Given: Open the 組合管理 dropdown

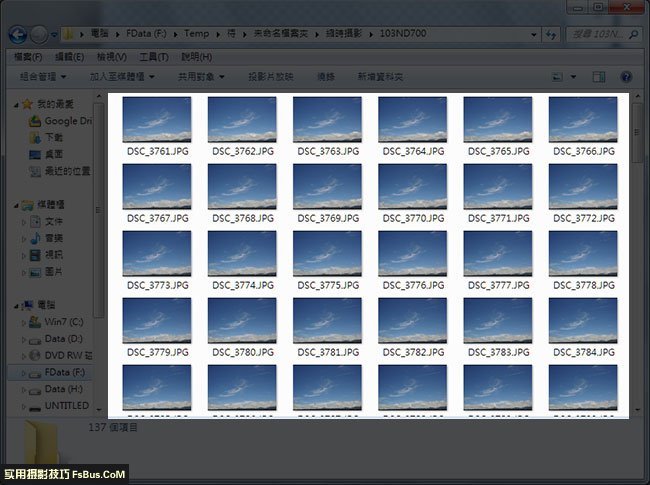Looking at the screenshot, I should pos(43,76).
